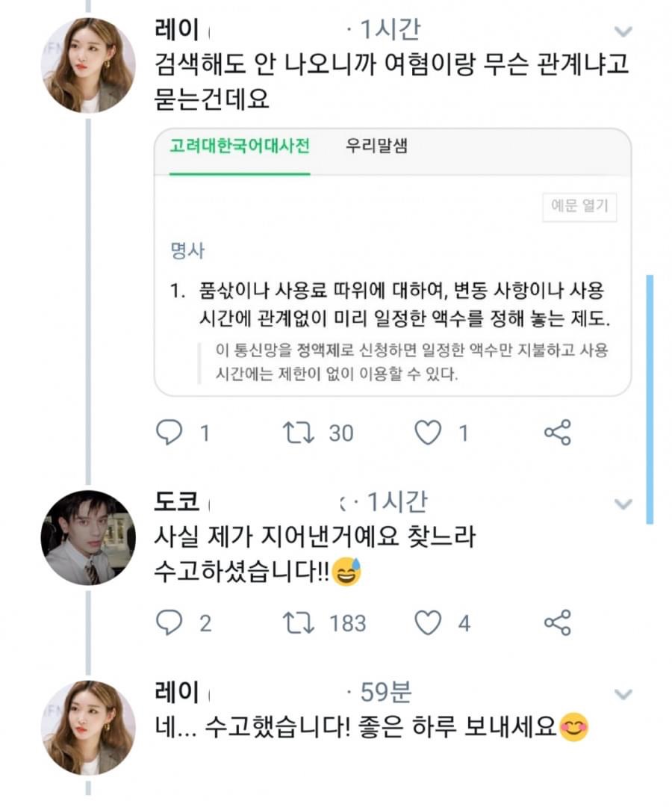This screenshot has height=807, width=672.
Task: Reply to 도코's tweet
Action: point(169,622)
